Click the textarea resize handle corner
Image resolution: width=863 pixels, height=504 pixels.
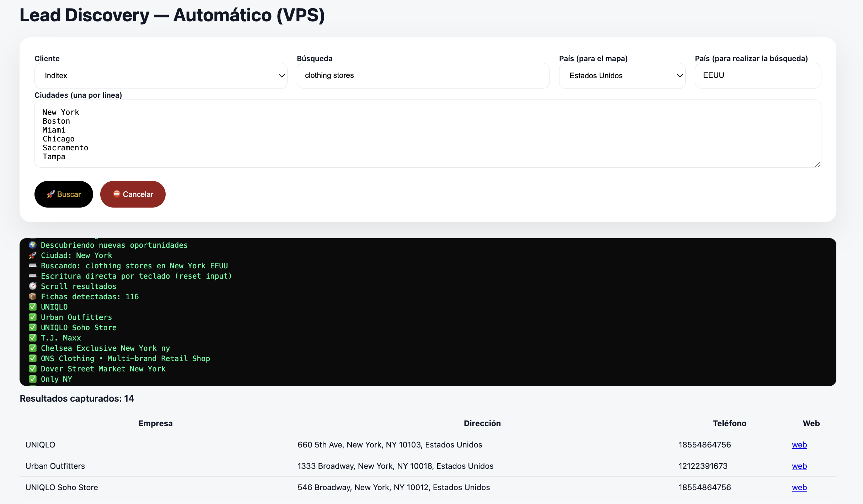click(818, 164)
